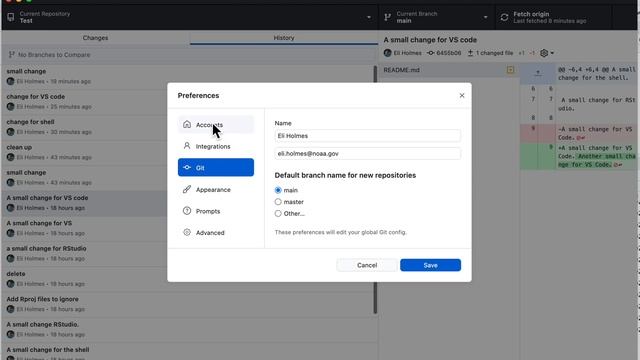640x360 pixels.
Task: Click the branch icon beside Current Branch
Action: point(387,17)
